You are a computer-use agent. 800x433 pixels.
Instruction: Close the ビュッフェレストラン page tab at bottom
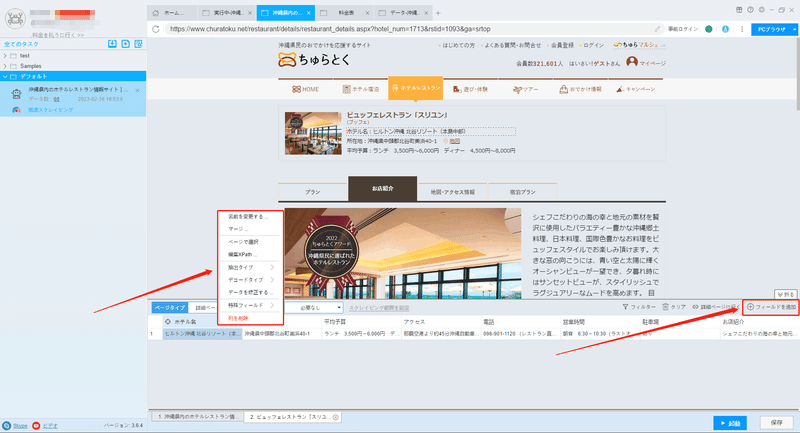[x=336, y=417]
